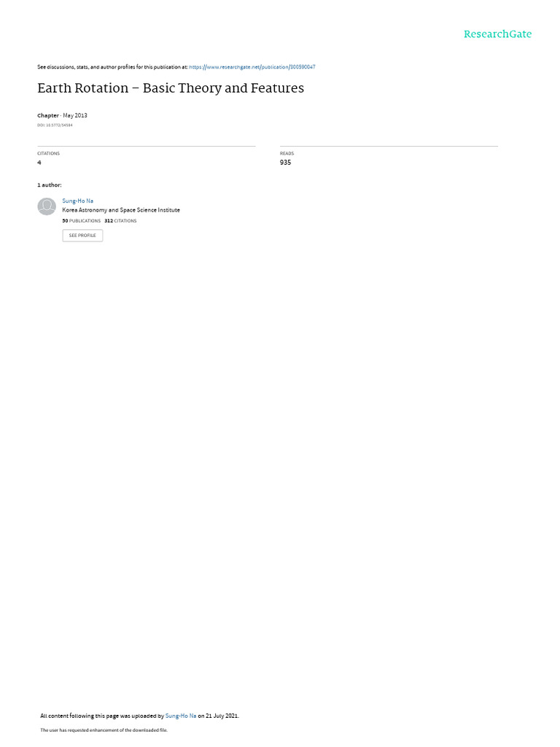The image size is (560, 747).
Task: Click Korea Astronomy and Space Science Institute
Action: 121,210
